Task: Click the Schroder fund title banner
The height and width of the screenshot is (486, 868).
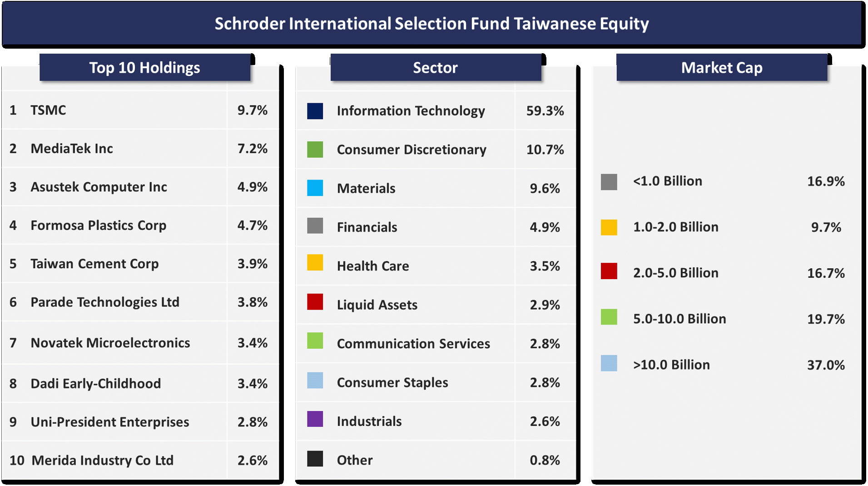Action: [432, 24]
